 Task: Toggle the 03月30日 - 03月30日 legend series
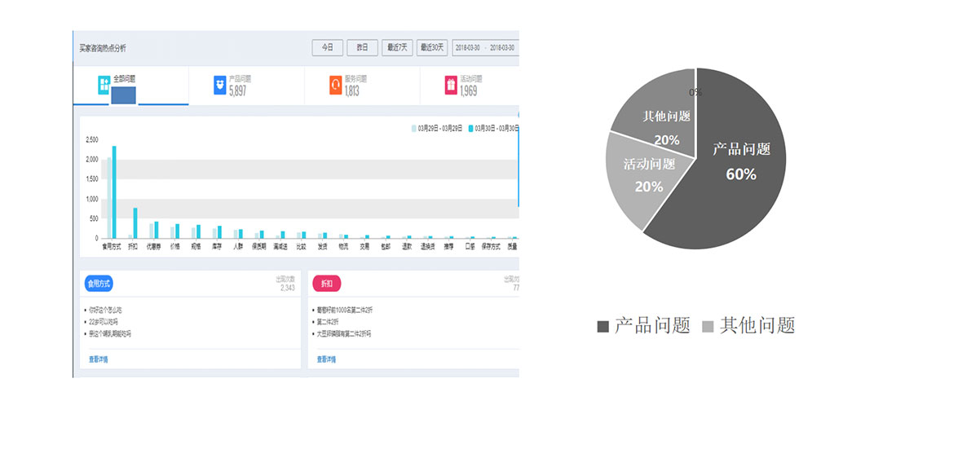tap(494, 128)
